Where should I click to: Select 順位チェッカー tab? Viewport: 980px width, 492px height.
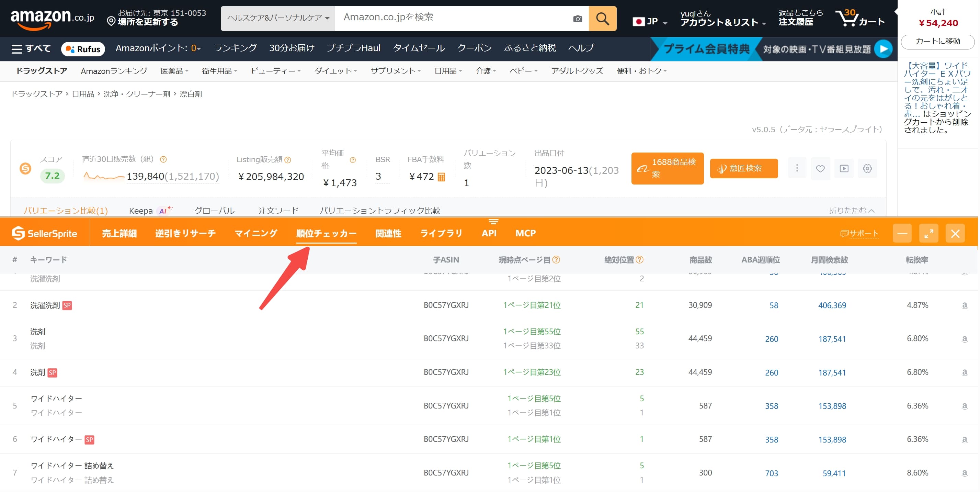(x=327, y=233)
